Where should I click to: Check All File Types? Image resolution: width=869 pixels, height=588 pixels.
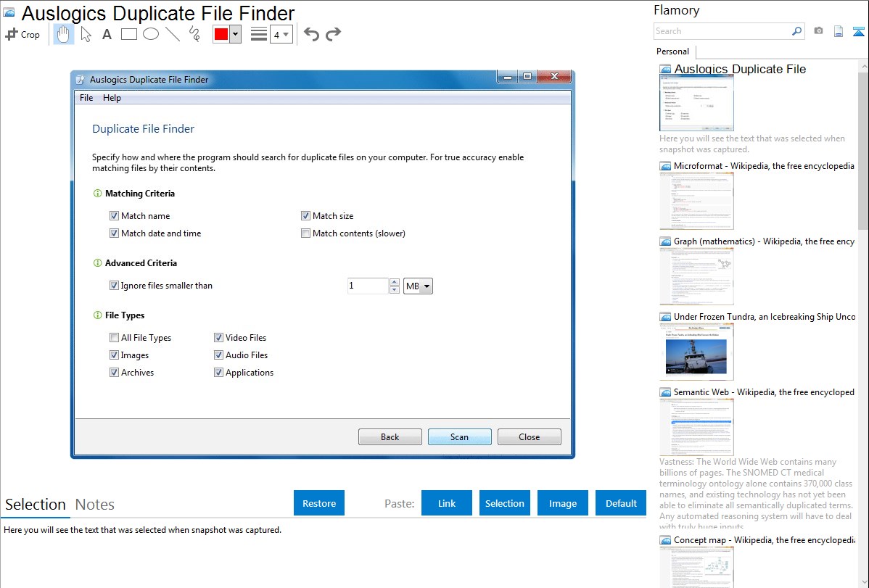tap(114, 338)
